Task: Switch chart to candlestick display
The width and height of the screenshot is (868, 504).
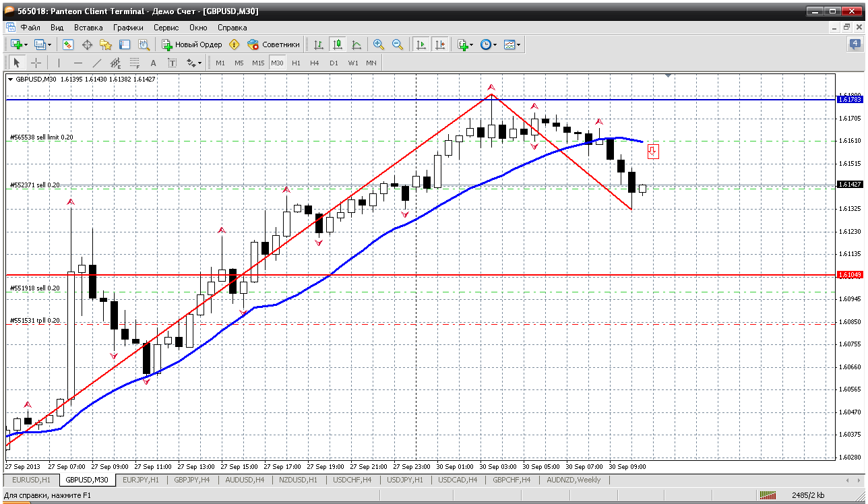Action: click(338, 44)
